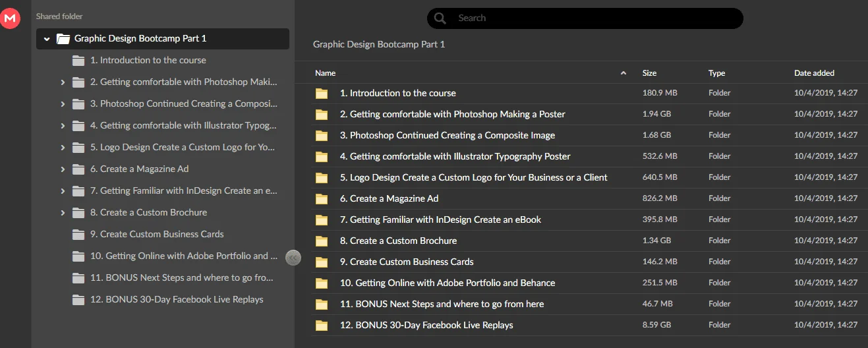Click folder icon of row 3. Composite Image
Image resolution: width=868 pixels, height=348 pixels.
(322, 136)
